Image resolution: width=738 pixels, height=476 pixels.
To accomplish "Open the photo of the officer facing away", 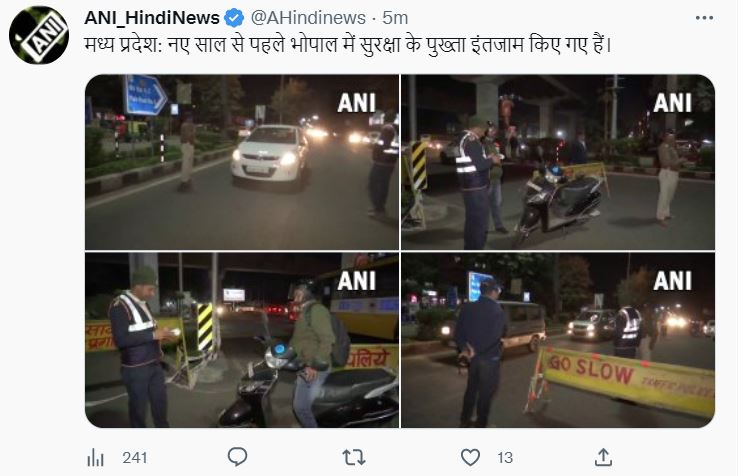I will [x=558, y=340].
